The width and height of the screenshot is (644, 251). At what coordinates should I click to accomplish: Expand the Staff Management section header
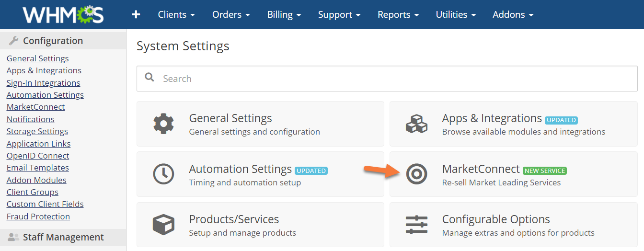(63, 237)
